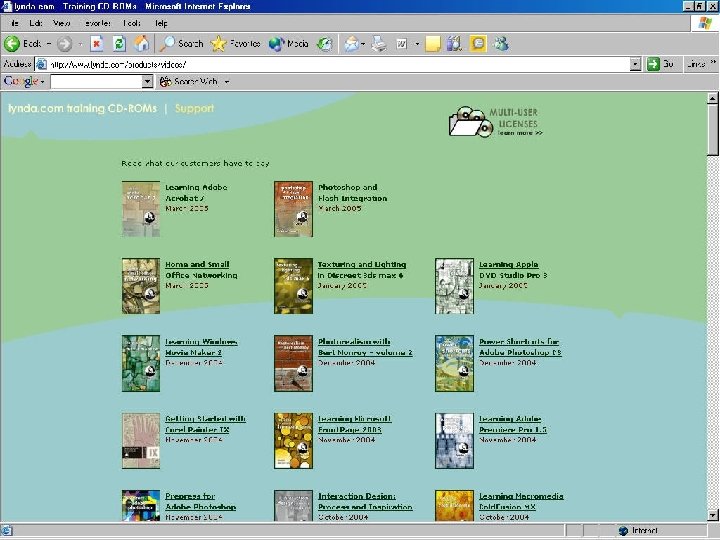Open the Tools menu
Viewport: 720px width, 540px height.
(x=132, y=23)
